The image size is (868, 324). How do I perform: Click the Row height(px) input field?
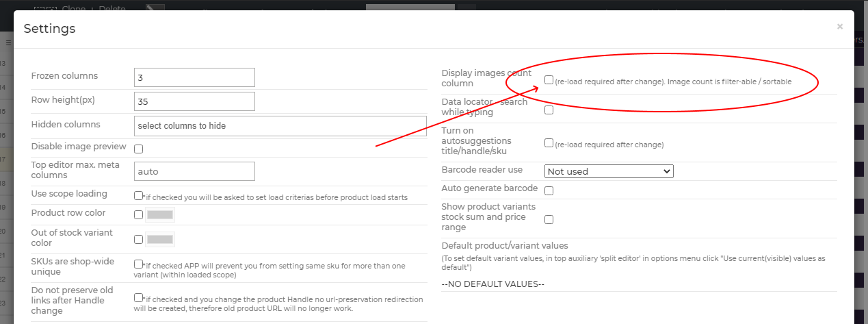pyautogui.click(x=195, y=101)
